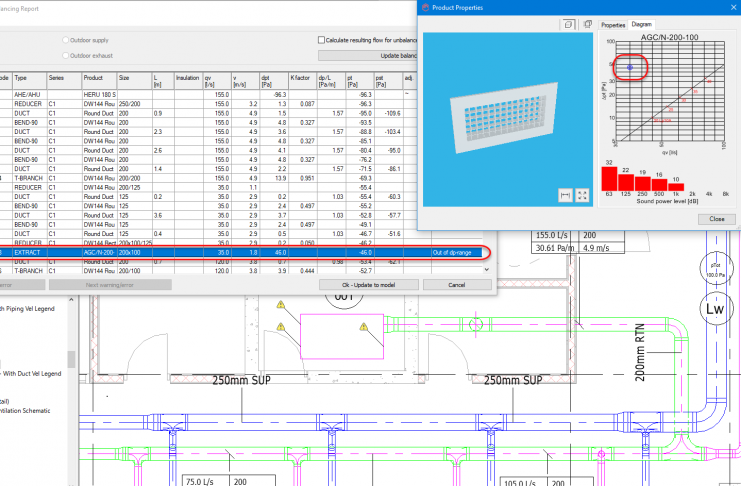Click the Product column header

click(97, 77)
